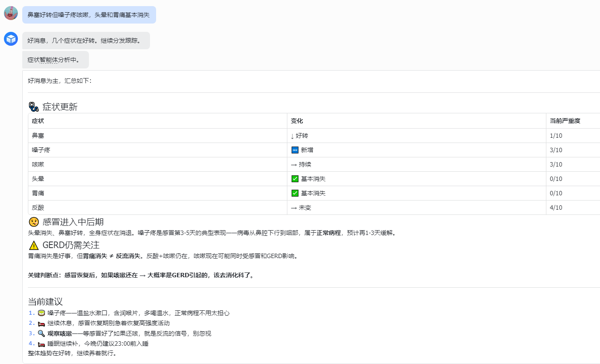600x364 pixels.
Task: Click the GERD仍需关注 heading
Action: [71, 245]
